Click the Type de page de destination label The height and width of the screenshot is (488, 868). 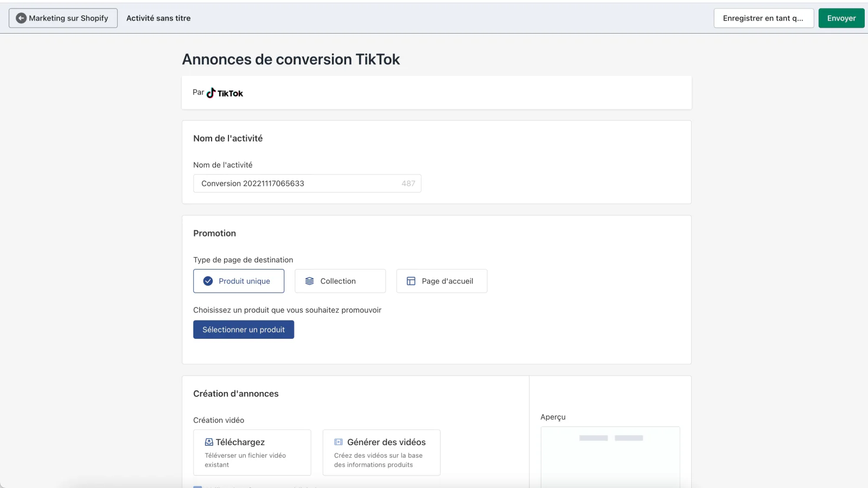(243, 260)
